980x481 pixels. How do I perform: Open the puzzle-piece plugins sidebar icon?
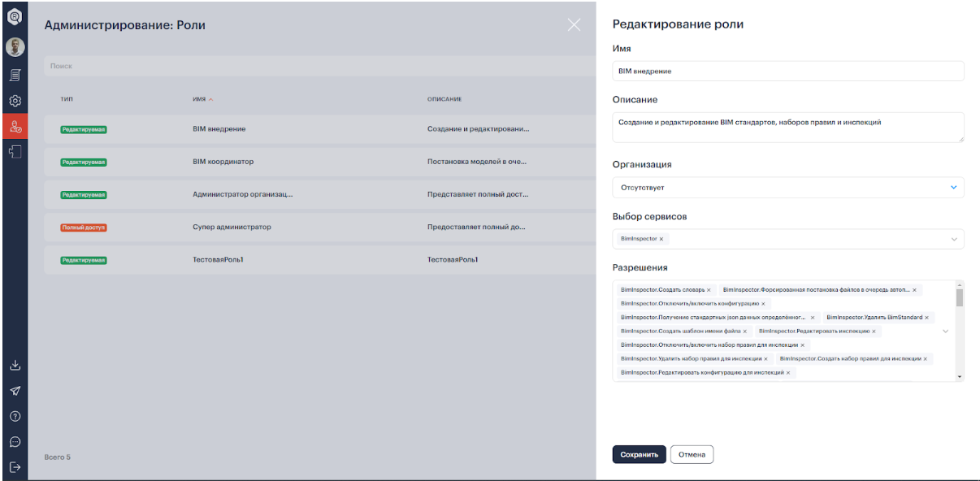click(15, 151)
